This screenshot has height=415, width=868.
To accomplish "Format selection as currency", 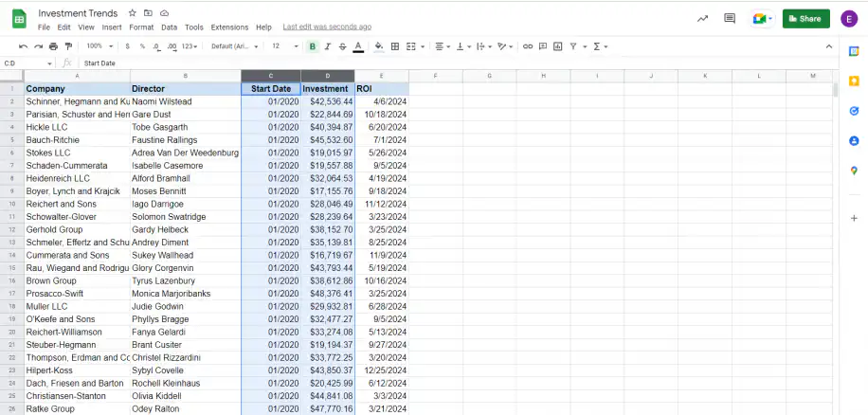I will click(x=127, y=46).
